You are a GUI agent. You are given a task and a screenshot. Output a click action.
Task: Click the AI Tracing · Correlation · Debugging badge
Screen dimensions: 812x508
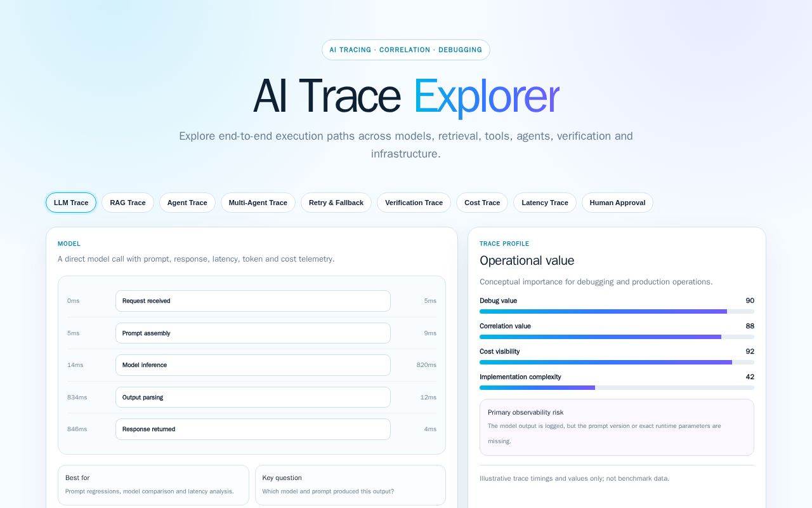[406, 50]
